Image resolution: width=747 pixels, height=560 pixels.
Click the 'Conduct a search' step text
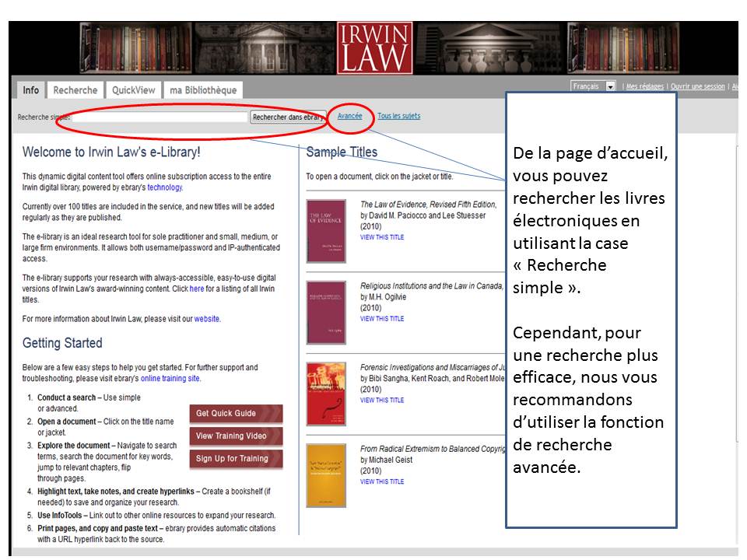67,397
